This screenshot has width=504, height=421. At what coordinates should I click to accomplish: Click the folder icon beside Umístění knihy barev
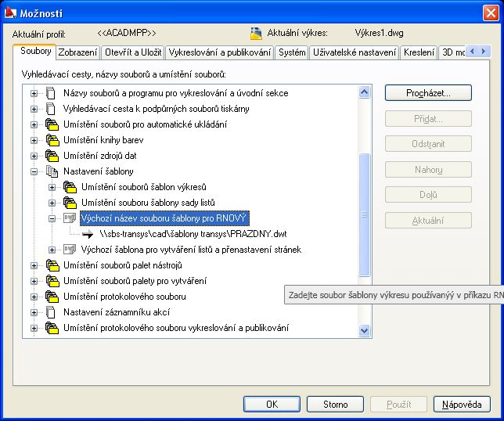point(52,140)
